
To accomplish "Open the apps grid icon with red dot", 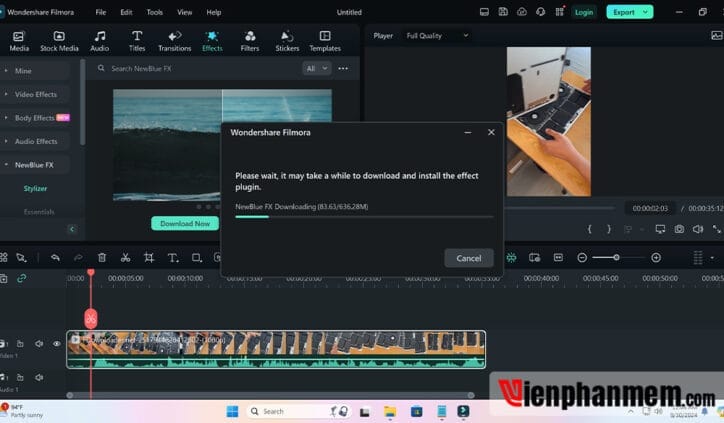I will coord(560,12).
